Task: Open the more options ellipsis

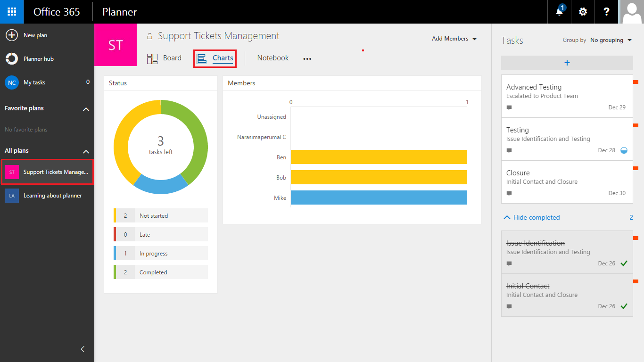Action: (x=307, y=59)
